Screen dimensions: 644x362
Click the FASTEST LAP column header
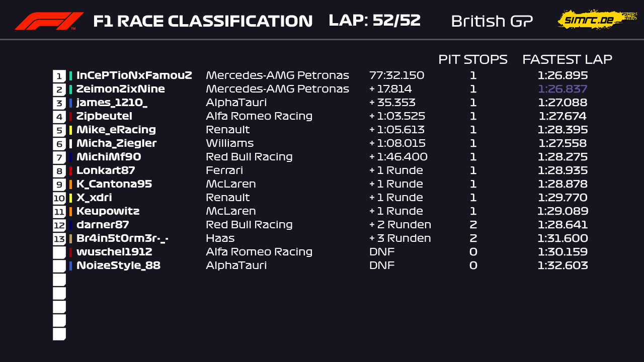pyautogui.click(x=567, y=59)
